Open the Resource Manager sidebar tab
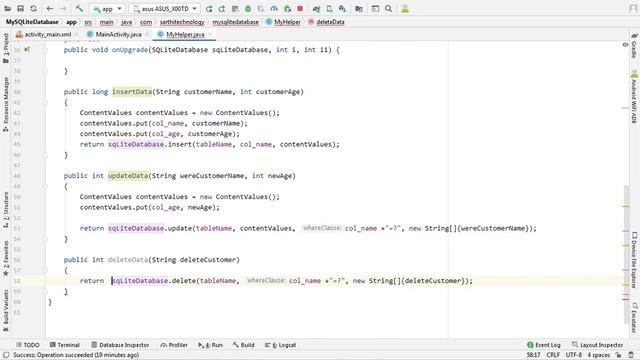Image resolution: width=640 pixels, height=360 pixels. [x=6, y=104]
